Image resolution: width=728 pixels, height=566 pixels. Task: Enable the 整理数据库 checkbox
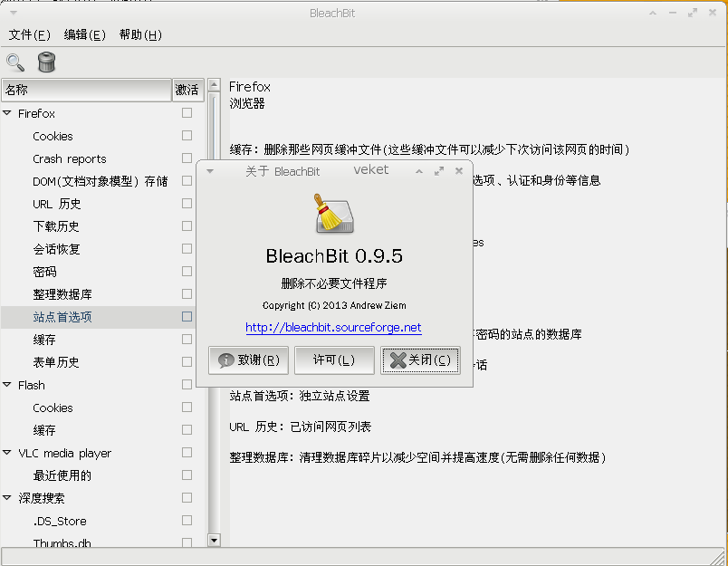187,294
